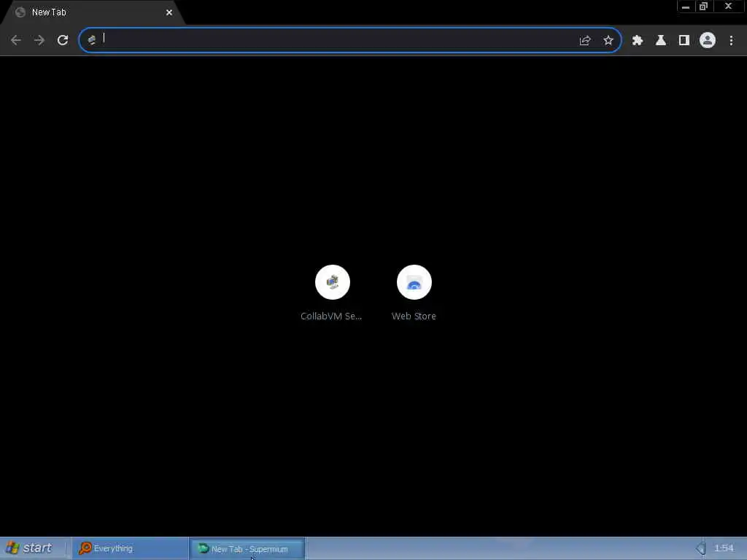747x560 pixels.
Task: Click the Web Store label text
Action: point(414,316)
